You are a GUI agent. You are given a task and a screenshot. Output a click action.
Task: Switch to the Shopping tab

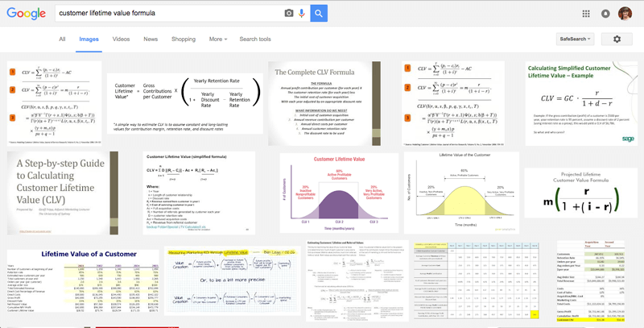[x=184, y=39]
